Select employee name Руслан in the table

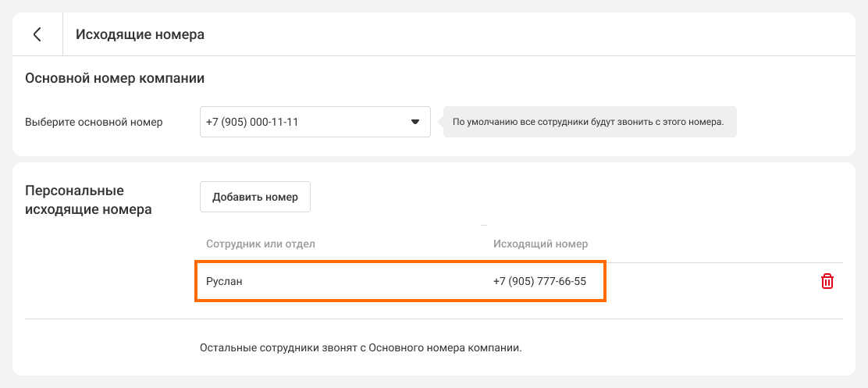(224, 282)
